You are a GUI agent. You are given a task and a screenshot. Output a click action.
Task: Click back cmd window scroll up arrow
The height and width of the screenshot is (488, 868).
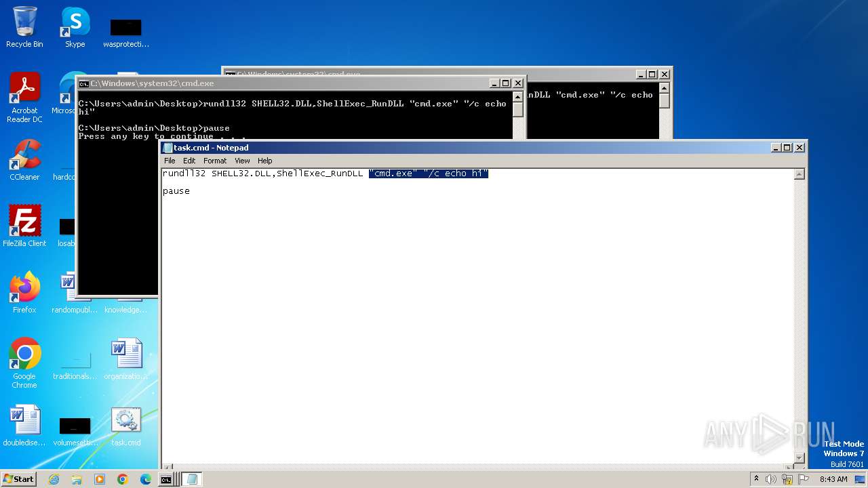pyautogui.click(x=665, y=87)
